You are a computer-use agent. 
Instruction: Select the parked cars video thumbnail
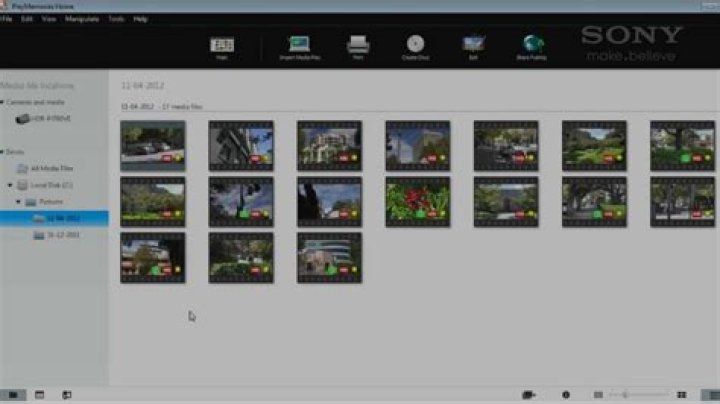[x=153, y=146]
